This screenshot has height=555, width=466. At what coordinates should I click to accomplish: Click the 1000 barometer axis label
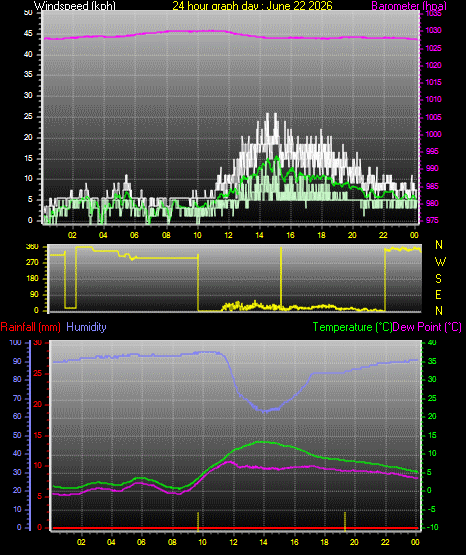[433, 134]
